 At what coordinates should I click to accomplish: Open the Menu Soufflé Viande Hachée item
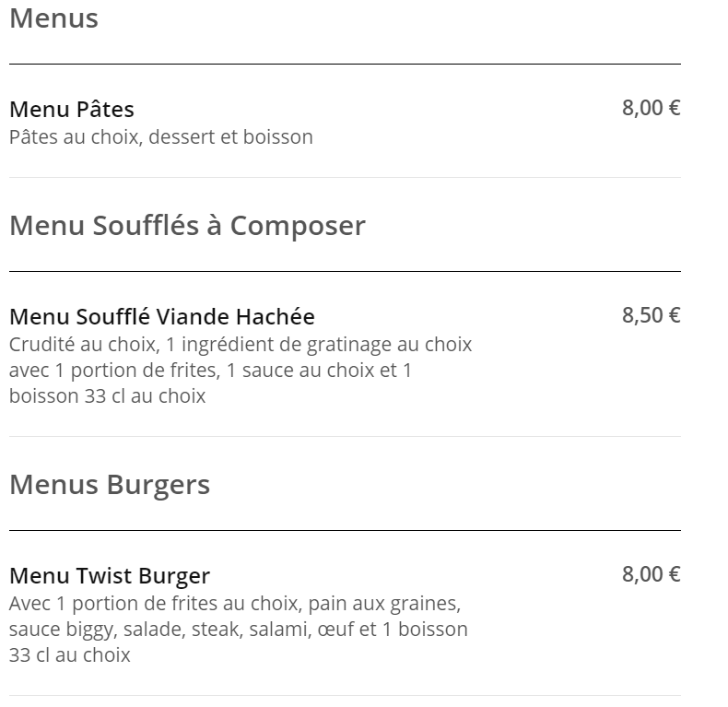pos(162,317)
